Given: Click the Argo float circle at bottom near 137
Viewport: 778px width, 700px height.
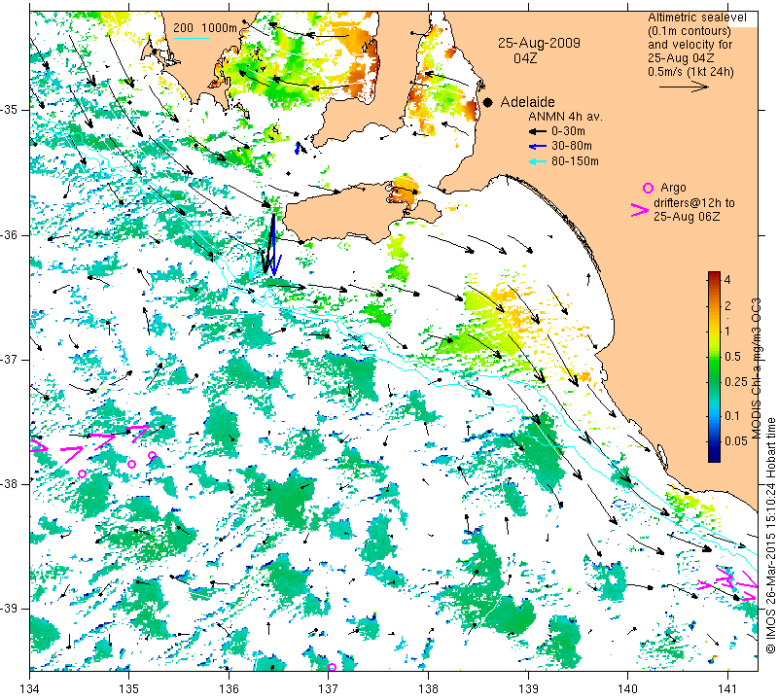Looking at the screenshot, I should pos(332,667).
